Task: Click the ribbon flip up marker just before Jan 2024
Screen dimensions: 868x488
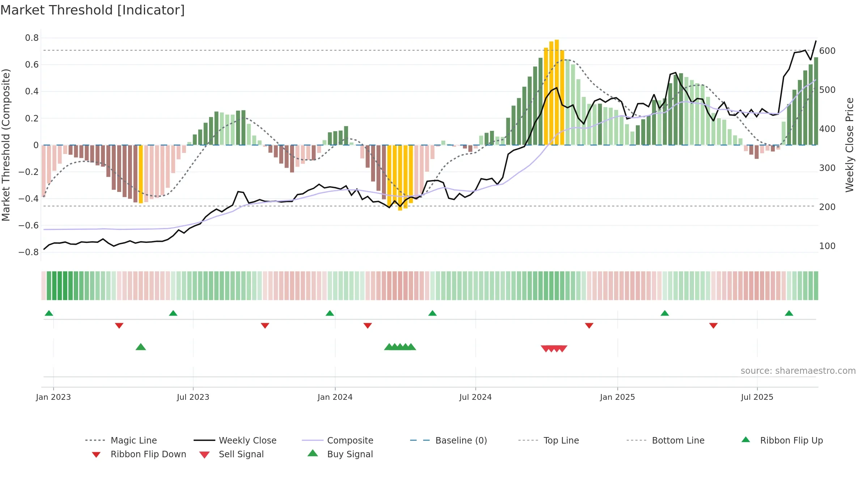Action: (x=330, y=313)
